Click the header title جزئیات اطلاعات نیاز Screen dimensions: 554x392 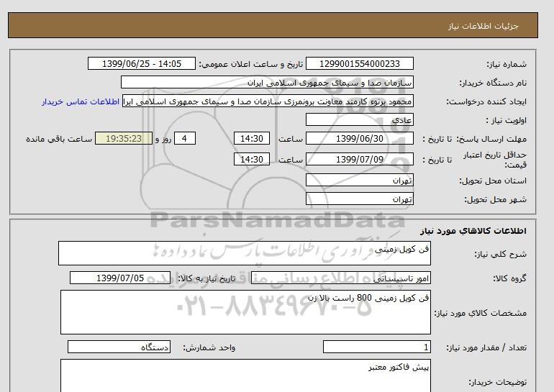pyautogui.click(x=483, y=27)
